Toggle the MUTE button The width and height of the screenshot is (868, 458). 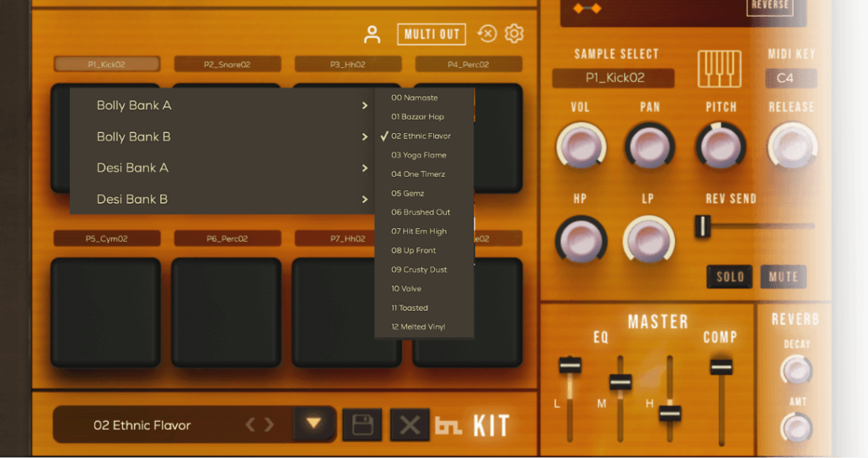(783, 277)
